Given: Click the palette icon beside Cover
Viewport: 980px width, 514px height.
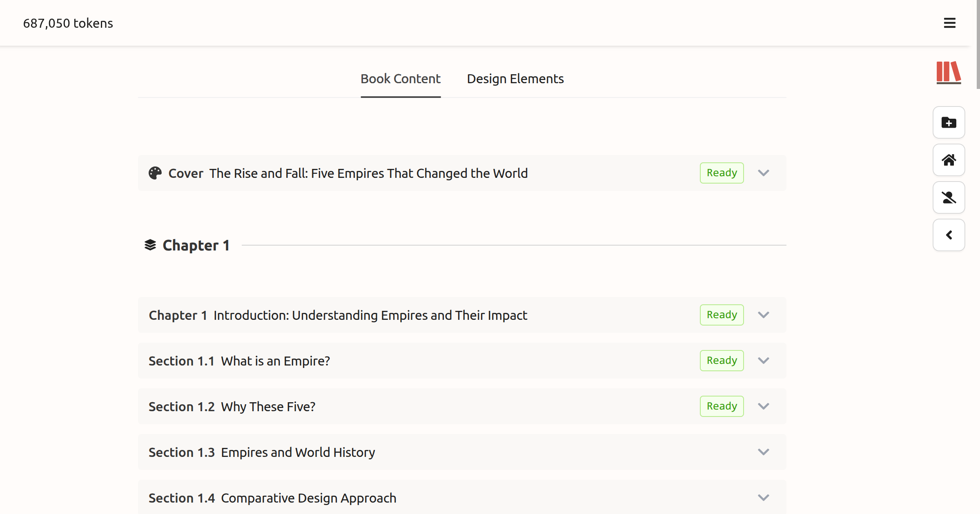Looking at the screenshot, I should [155, 173].
